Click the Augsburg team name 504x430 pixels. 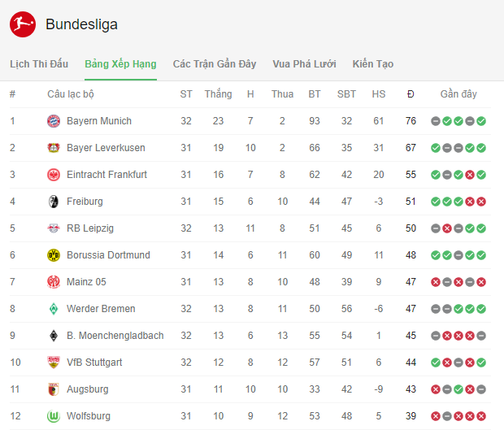coord(88,389)
